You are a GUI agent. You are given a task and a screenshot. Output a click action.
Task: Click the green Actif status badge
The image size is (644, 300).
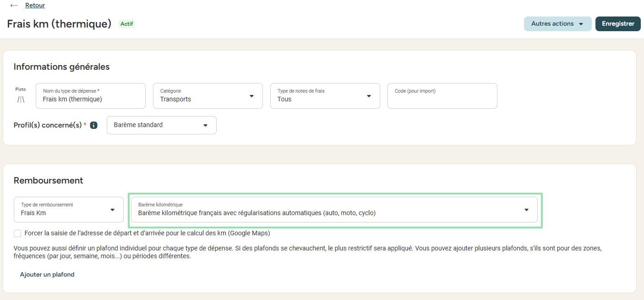click(x=127, y=24)
